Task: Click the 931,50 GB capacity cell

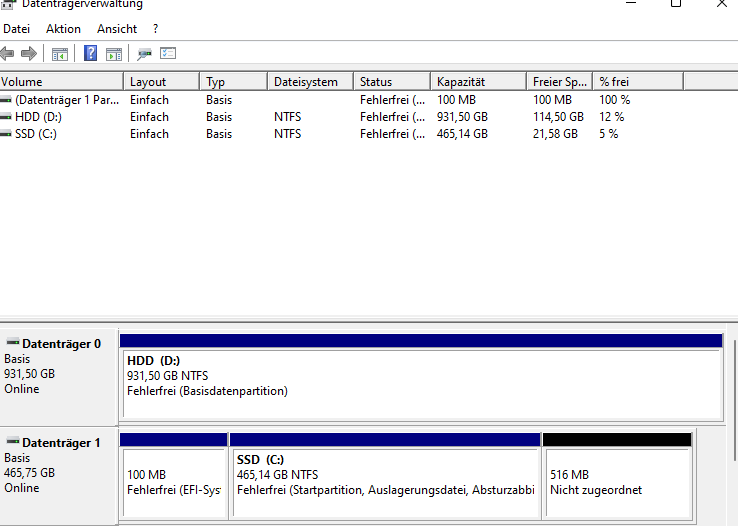Action: point(462,117)
